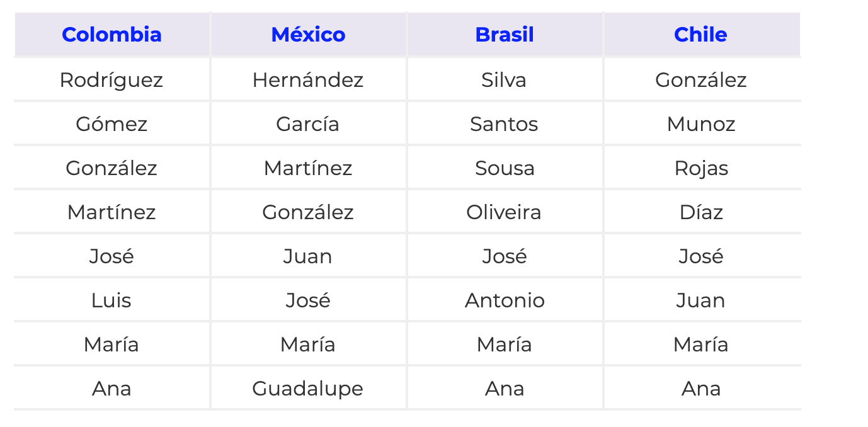The width and height of the screenshot is (868, 427).
Task: Click the Brasil column header
Action: point(505,35)
